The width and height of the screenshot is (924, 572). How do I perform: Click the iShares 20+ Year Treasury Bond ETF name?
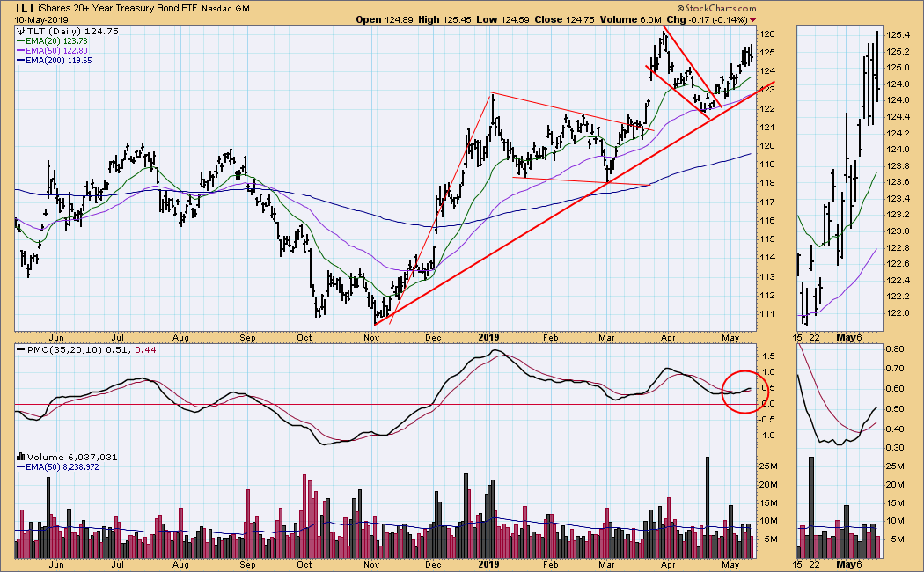pyautogui.click(x=119, y=9)
